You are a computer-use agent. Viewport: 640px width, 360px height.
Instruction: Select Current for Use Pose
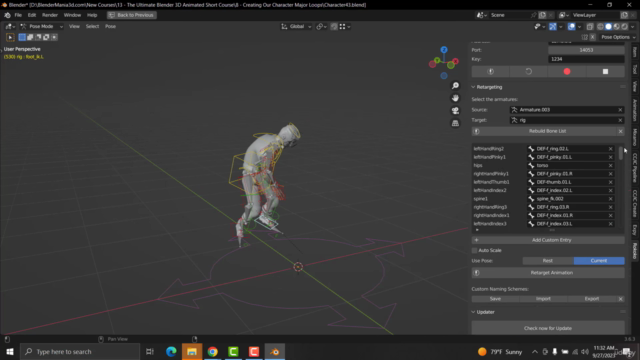[599, 261]
